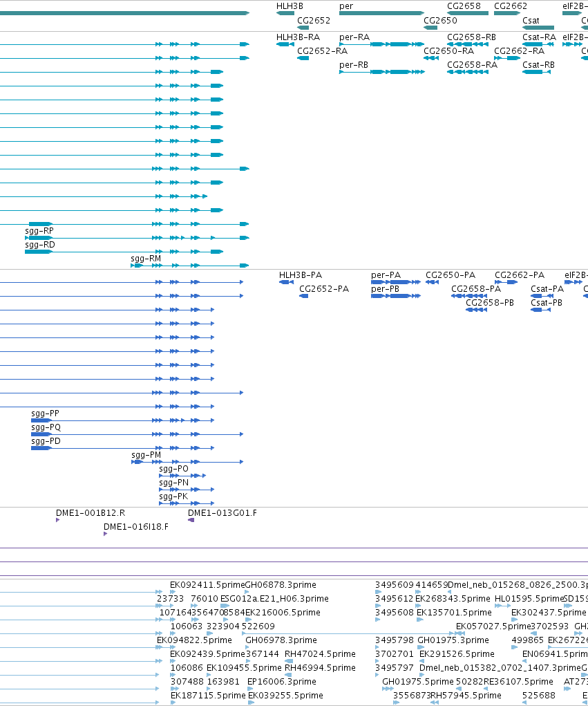Viewport: 588px width, 706px height.
Task: Select the CG2650 gene label
Action: tap(440, 20)
